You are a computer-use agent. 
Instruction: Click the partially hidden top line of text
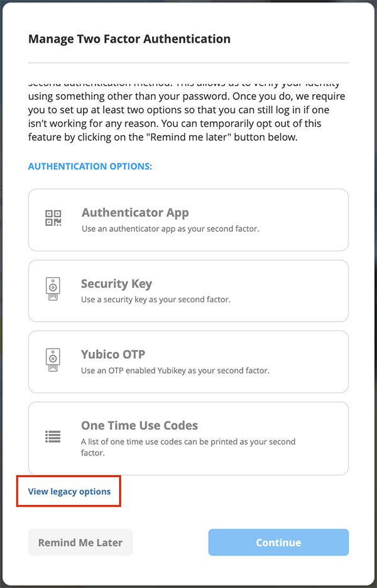(184, 84)
